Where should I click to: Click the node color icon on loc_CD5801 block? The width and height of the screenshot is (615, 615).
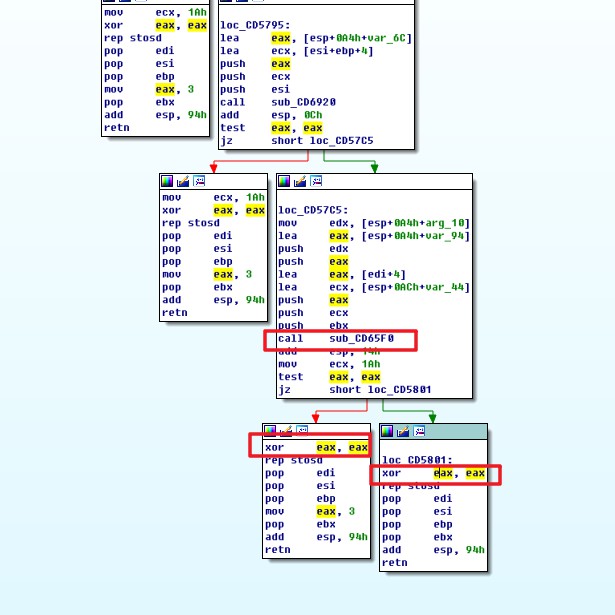point(387,431)
